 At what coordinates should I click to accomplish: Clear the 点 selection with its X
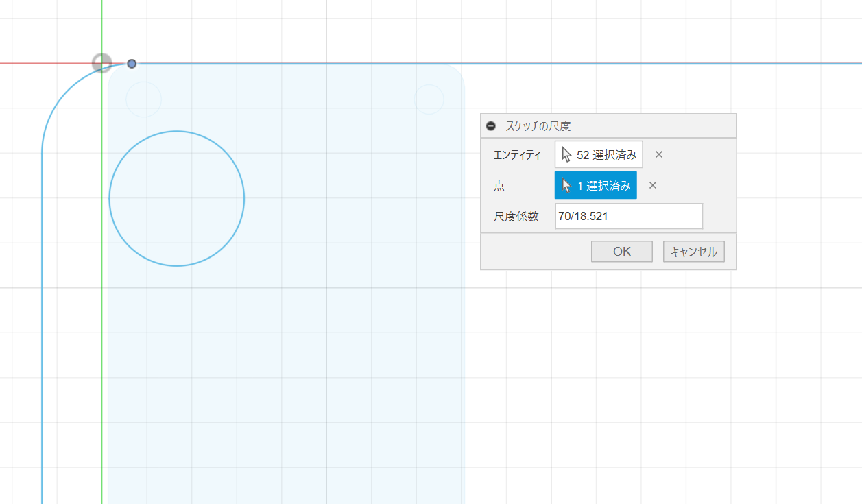653,185
